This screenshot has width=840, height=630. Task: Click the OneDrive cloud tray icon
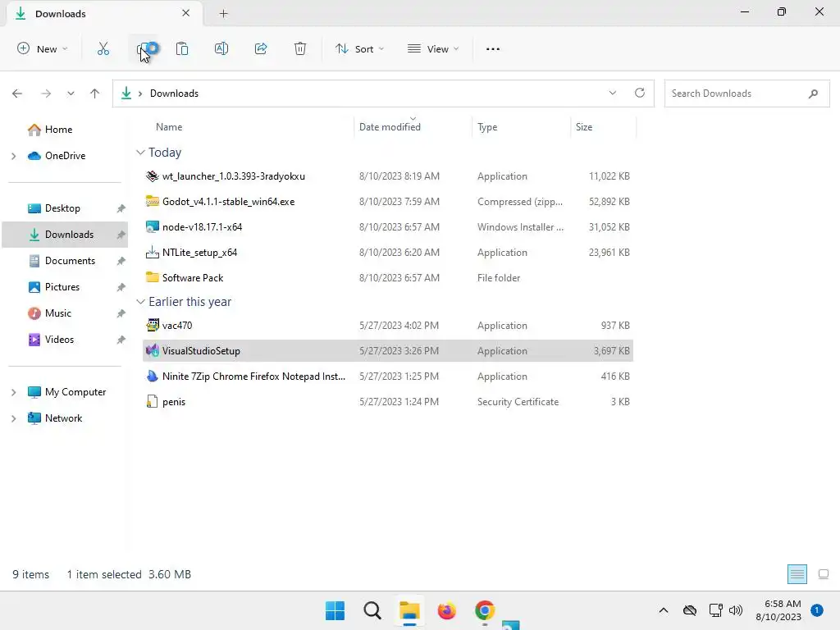(690, 610)
